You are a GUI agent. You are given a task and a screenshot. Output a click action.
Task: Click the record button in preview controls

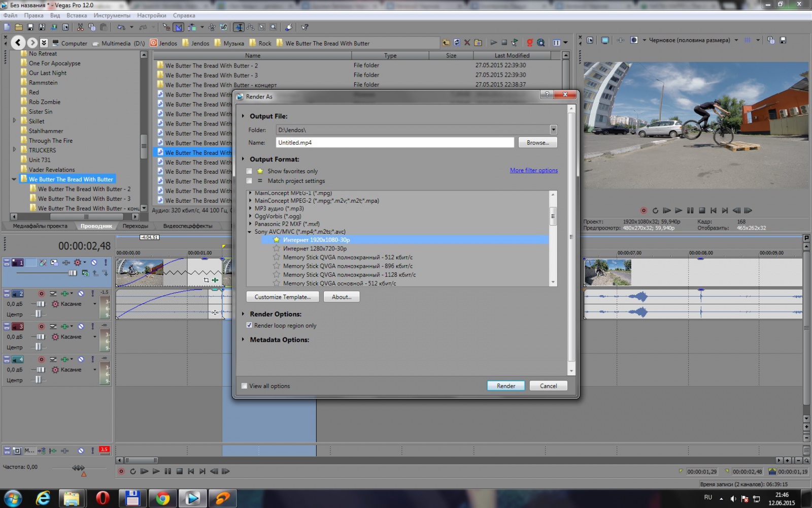click(x=644, y=210)
